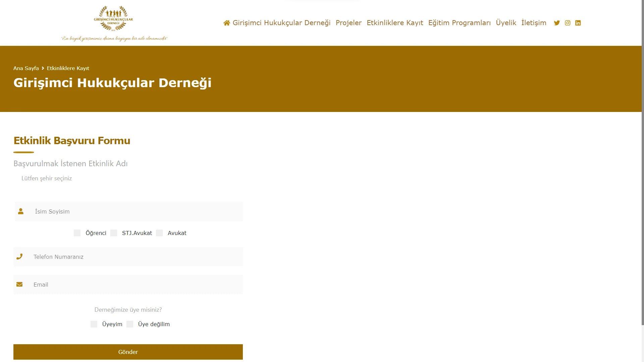The image size is (644, 362).
Task: Open the Twitter icon link
Action: tap(557, 23)
